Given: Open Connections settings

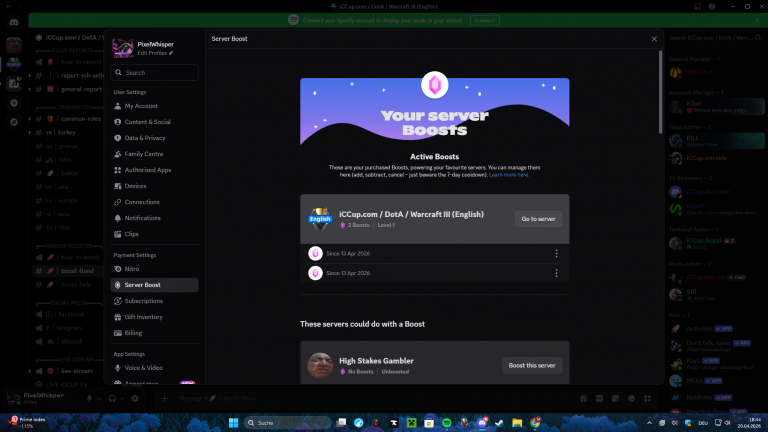Looking at the screenshot, I should coord(154,202).
